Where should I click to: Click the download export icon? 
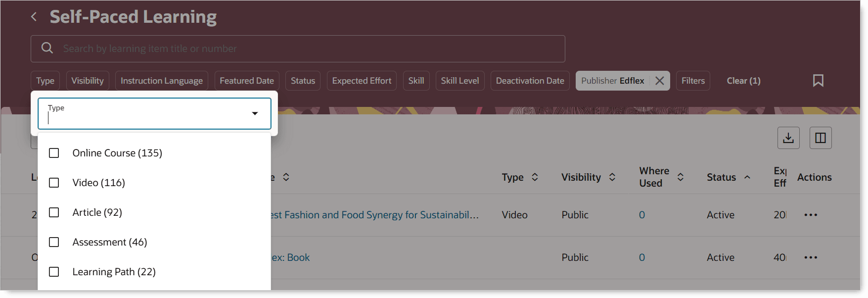[x=788, y=138]
